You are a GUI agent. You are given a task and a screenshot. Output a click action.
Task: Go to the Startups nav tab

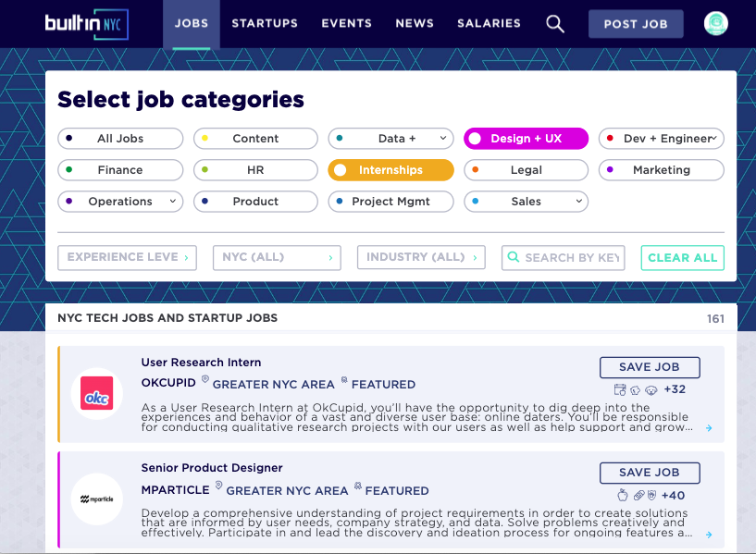[265, 24]
